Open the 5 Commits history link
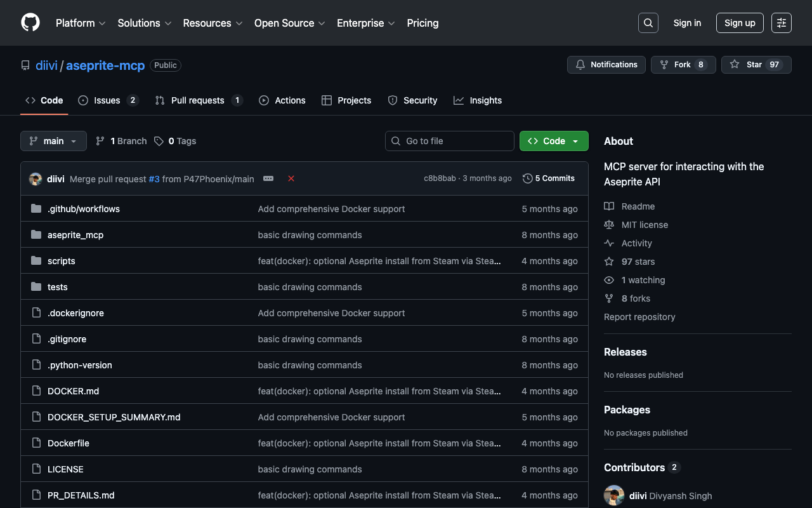The image size is (812, 508). 549,178
